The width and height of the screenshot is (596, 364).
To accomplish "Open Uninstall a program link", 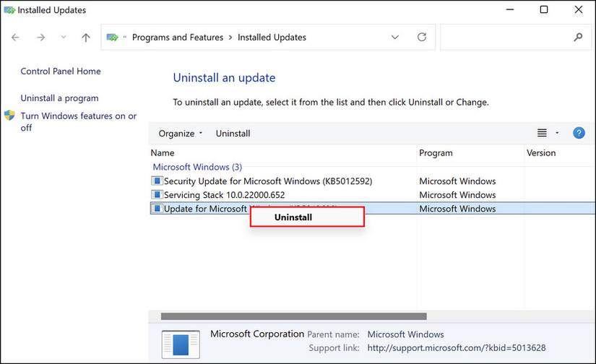I will [x=59, y=98].
